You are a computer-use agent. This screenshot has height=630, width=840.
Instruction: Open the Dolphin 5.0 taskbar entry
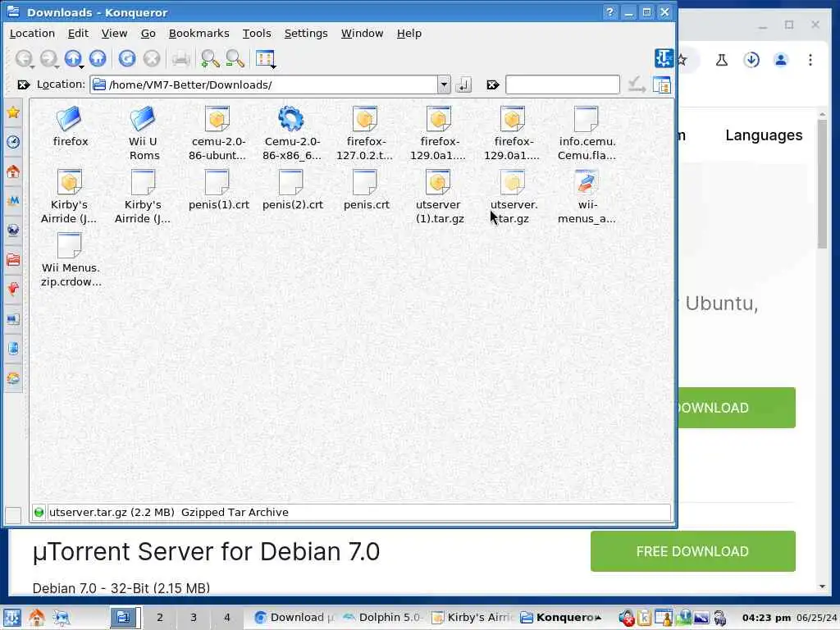384,617
